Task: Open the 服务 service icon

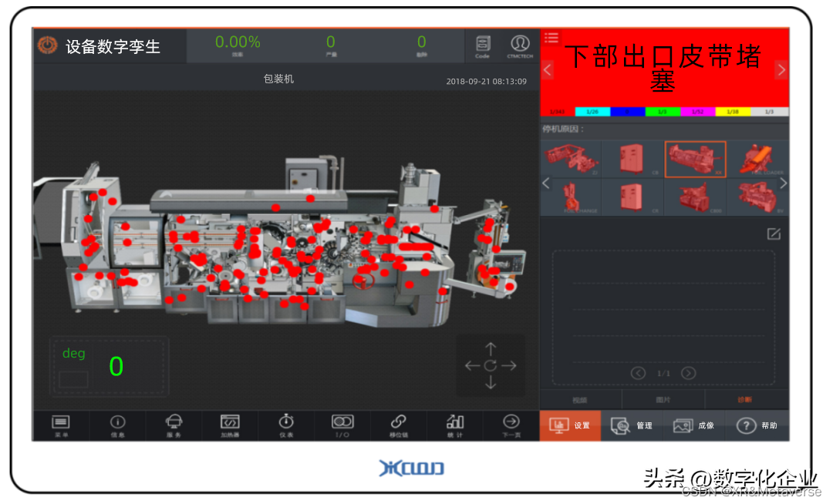Action: point(174,425)
